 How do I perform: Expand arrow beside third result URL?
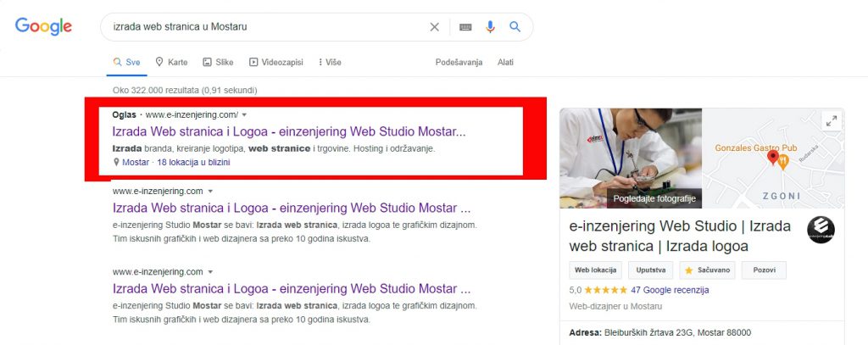point(210,272)
